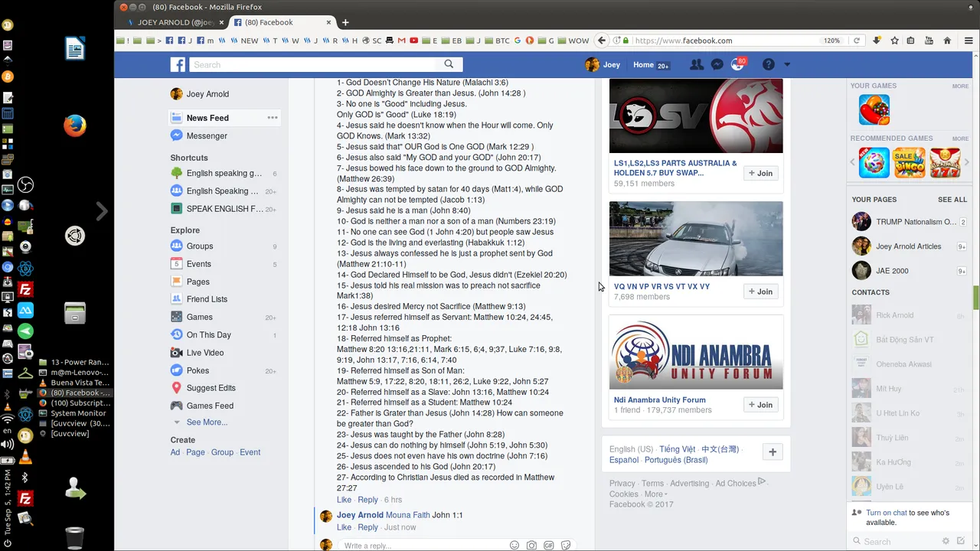Click Create Ad link in the sidebar

point(175,452)
